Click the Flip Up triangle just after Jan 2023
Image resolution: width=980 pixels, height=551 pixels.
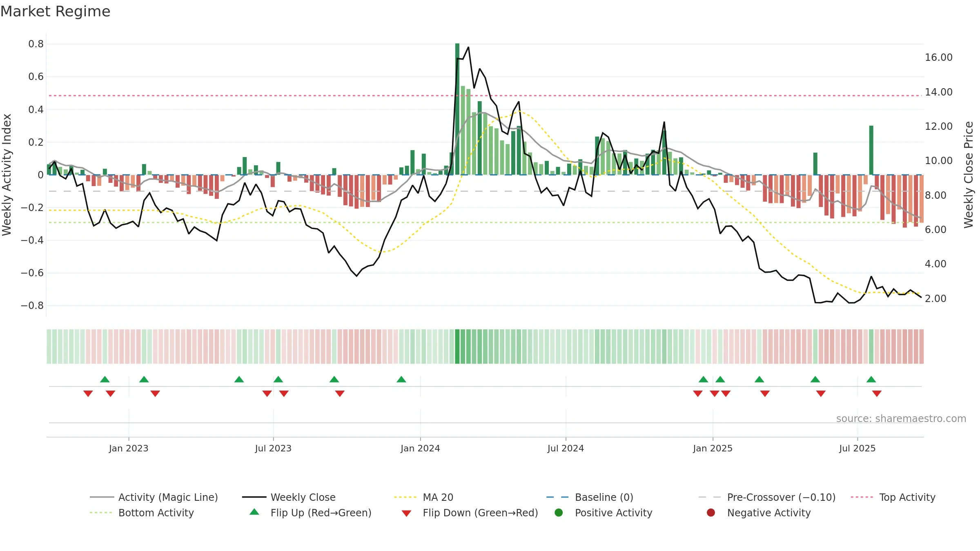point(144,379)
